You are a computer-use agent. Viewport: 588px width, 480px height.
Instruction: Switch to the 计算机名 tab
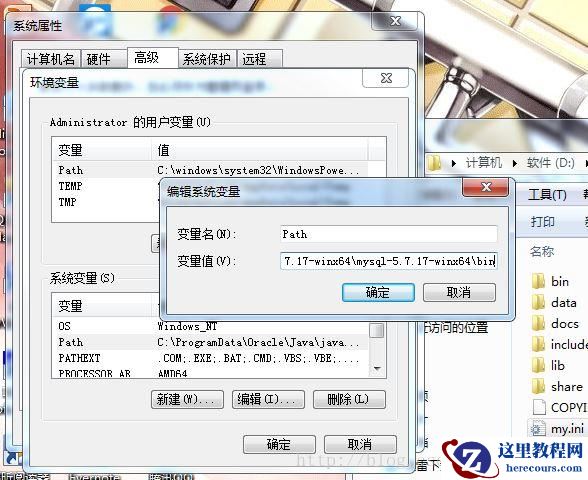click(x=51, y=59)
